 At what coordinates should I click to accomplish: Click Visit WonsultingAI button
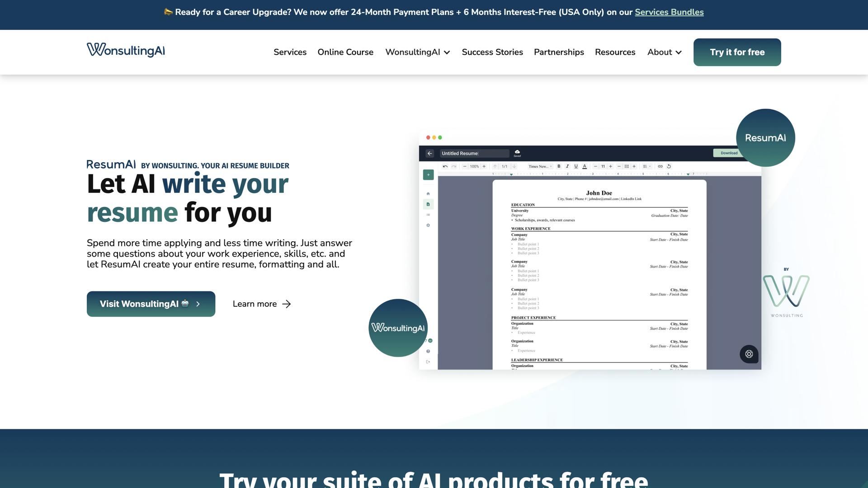click(x=151, y=304)
